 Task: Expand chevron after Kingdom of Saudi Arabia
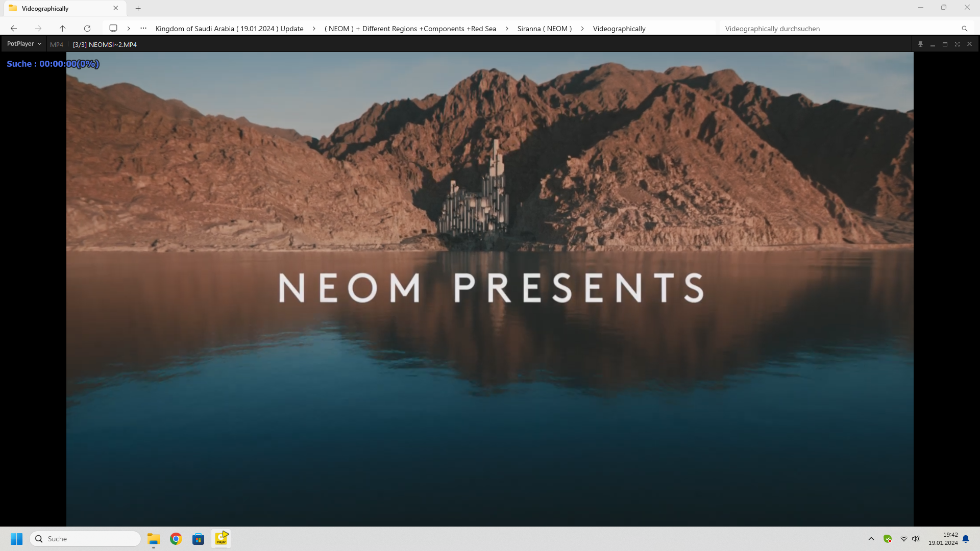(314, 29)
